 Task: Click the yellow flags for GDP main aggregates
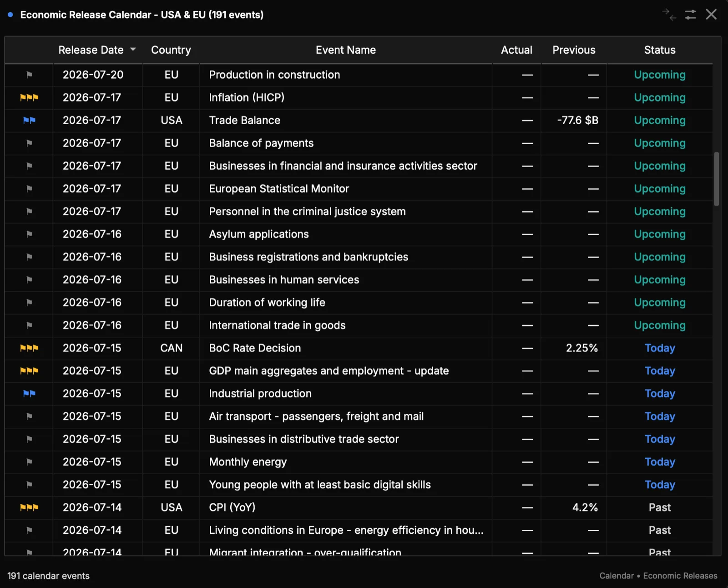(29, 371)
